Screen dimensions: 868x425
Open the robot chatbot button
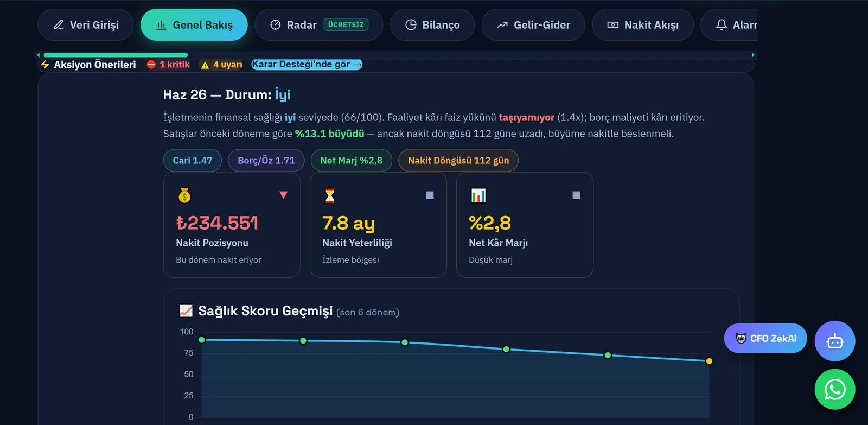click(835, 341)
